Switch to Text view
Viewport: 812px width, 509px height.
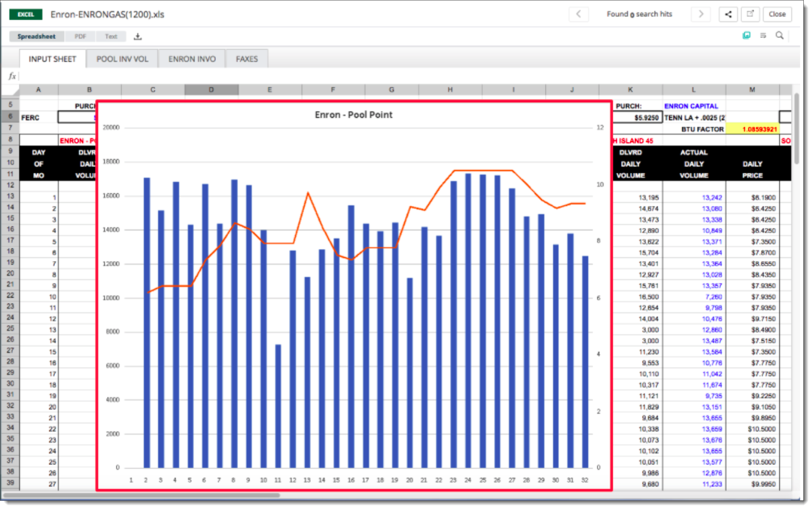(x=111, y=36)
